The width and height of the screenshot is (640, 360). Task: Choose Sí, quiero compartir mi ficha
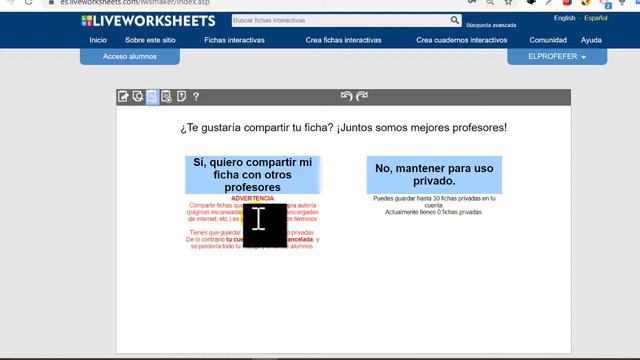[252, 175]
